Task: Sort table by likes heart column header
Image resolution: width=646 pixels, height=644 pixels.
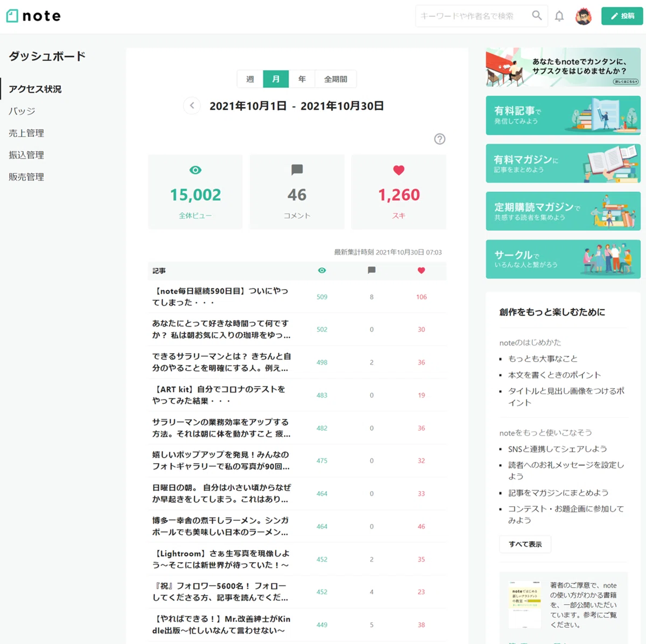Action: click(422, 270)
